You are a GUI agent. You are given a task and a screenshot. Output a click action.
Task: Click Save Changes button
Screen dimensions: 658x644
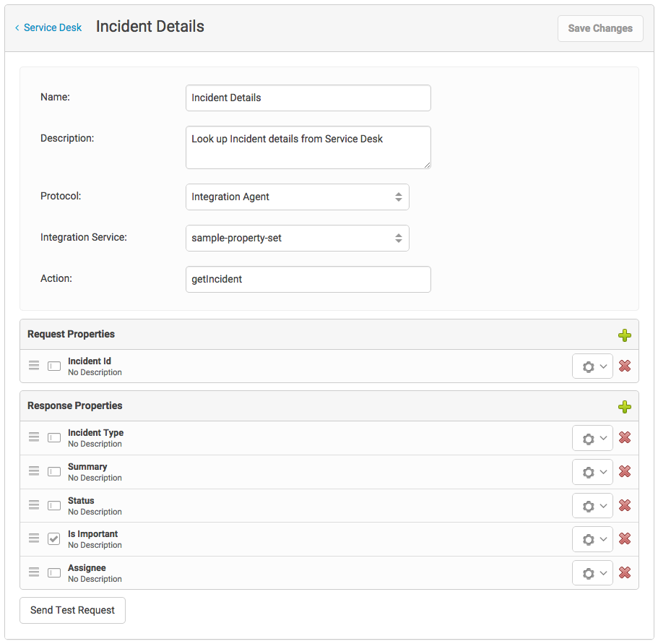click(600, 28)
